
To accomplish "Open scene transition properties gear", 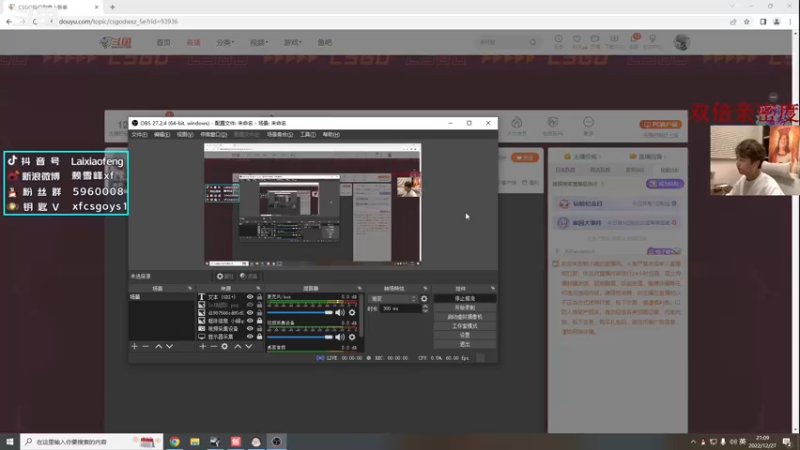I will click(424, 298).
